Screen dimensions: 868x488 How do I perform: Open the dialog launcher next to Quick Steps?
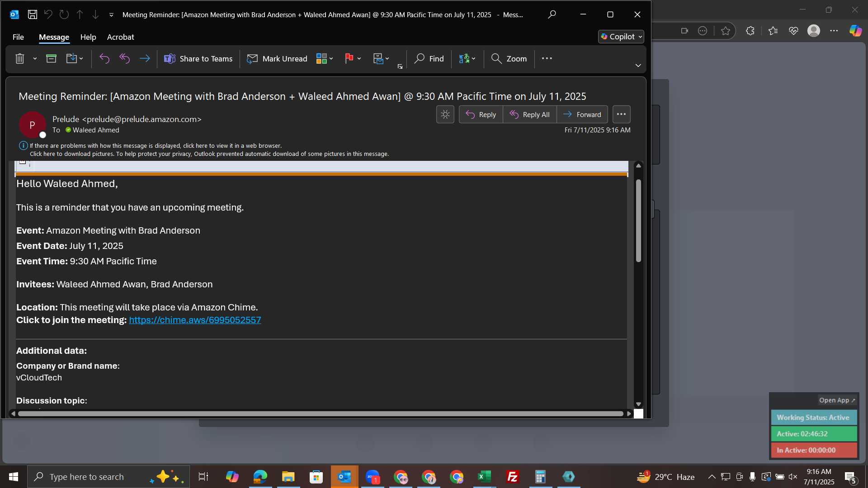pos(400,66)
